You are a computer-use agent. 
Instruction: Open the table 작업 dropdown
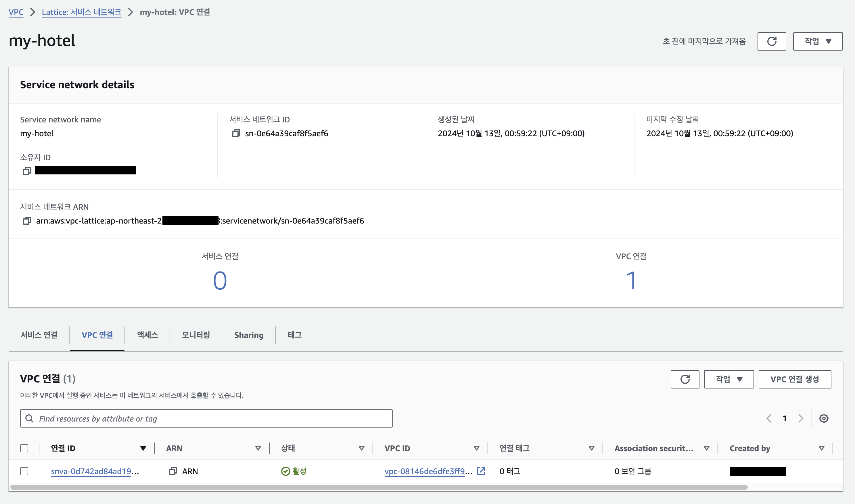(x=729, y=379)
